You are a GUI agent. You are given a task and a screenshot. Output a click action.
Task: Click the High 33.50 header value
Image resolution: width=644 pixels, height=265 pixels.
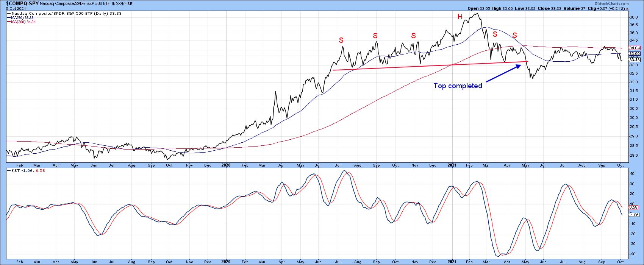(x=502, y=8)
